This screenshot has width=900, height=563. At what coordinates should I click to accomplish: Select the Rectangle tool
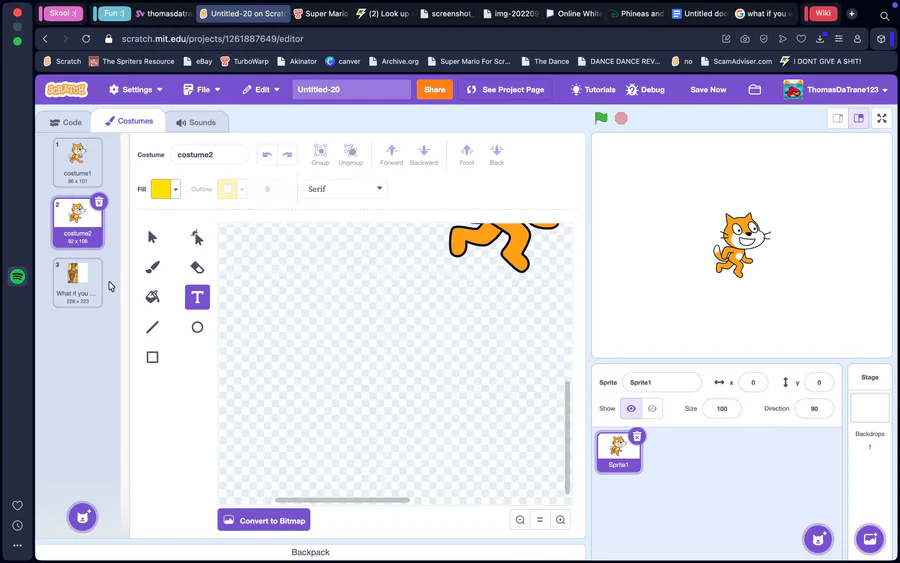point(152,357)
